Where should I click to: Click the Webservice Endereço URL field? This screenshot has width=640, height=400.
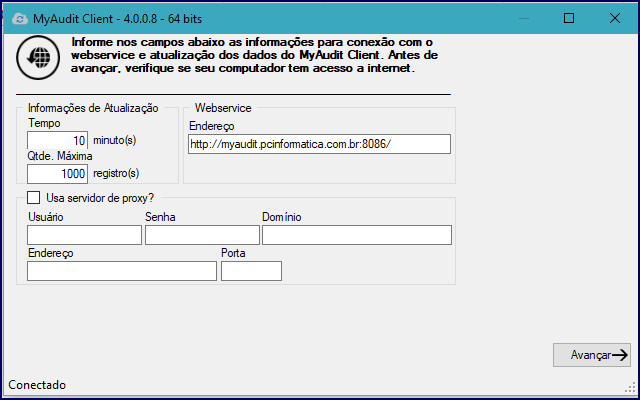[x=319, y=144]
